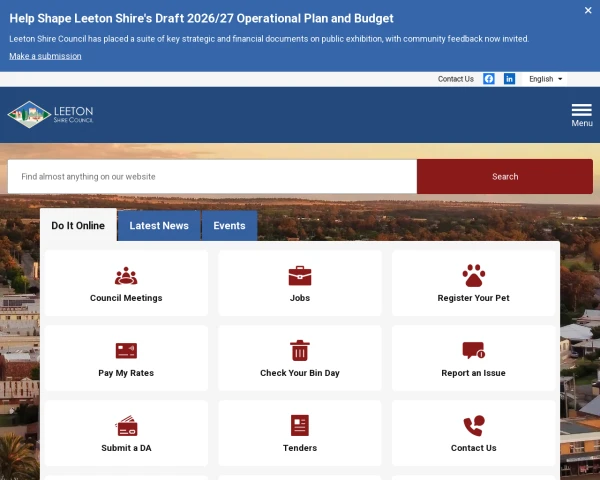The height and width of the screenshot is (480, 600).
Task: Open the Submit a DA label
Action: tap(126, 448)
